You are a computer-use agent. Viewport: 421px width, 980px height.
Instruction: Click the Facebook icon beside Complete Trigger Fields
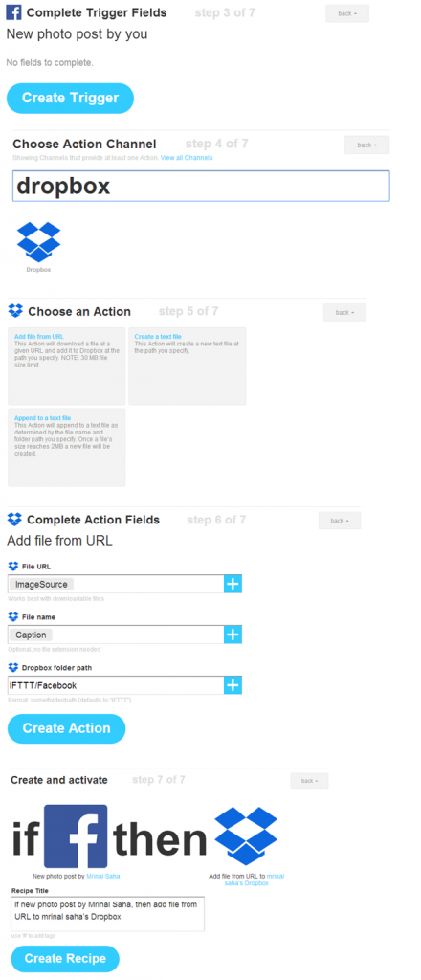(13, 12)
